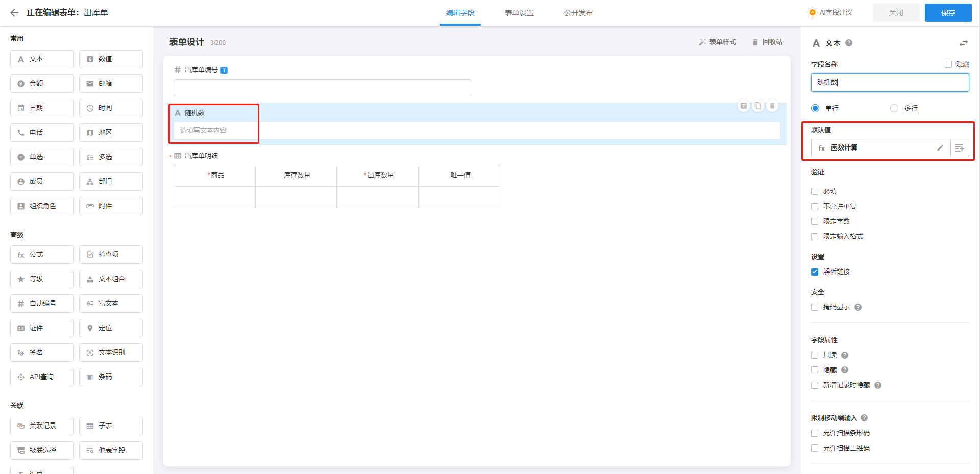The width and height of the screenshot is (980, 474).
Task: Click the help icon next to 只读
Action: pyautogui.click(x=845, y=355)
